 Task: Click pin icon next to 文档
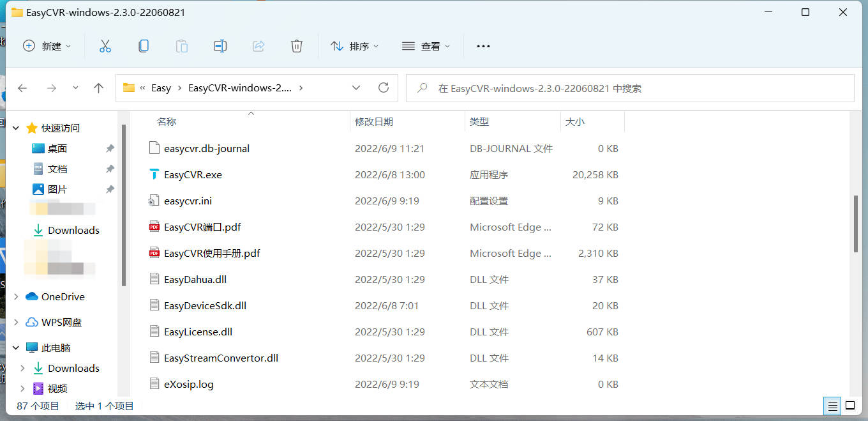pos(110,169)
